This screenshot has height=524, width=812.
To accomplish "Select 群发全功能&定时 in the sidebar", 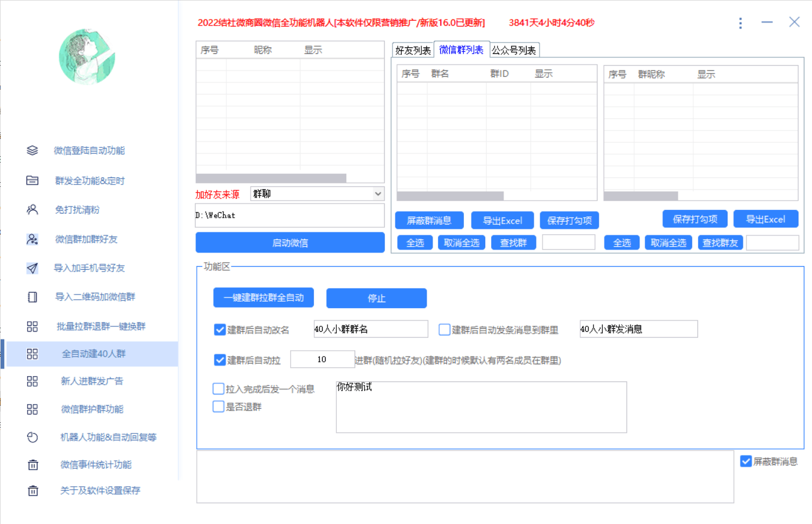I will click(x=88, y=180).
